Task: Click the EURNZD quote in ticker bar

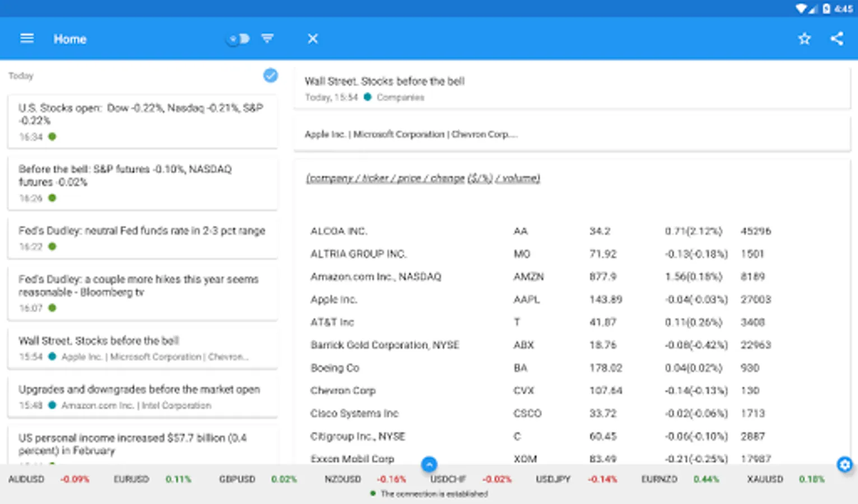Action: tap(681, 479)
